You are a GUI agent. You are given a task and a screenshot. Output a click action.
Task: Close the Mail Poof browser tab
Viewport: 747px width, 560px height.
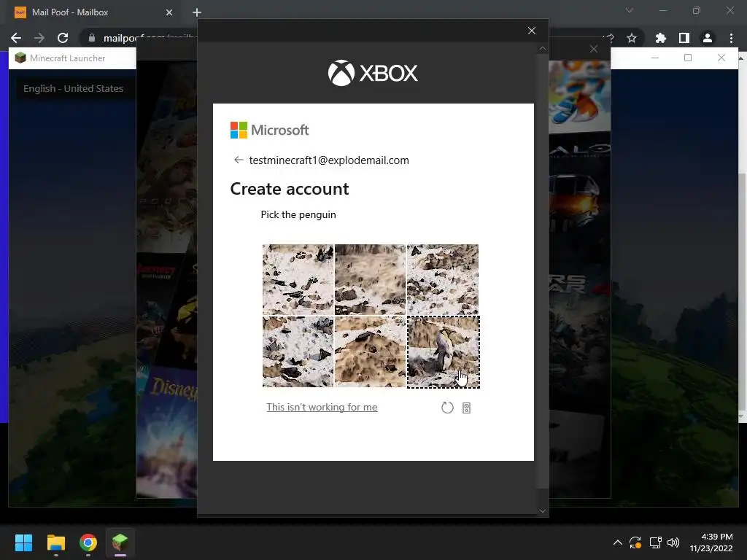tap(169, 12)
